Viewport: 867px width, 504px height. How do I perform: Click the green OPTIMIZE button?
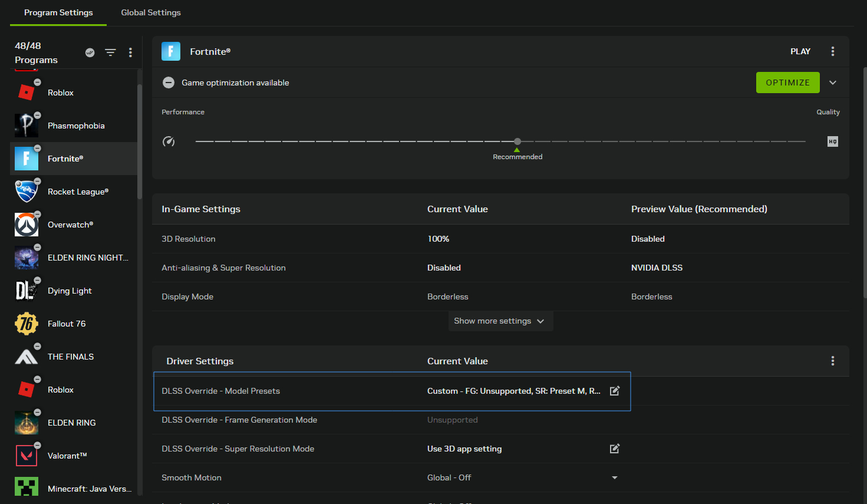[788, 83]
